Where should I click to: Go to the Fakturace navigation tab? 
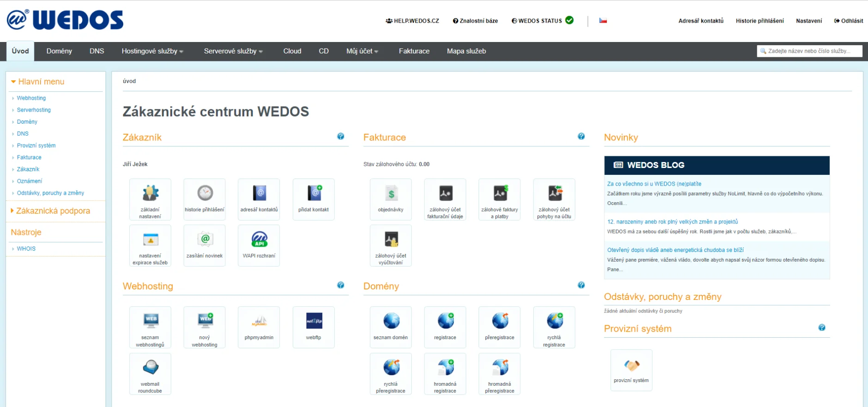[x=414, y=51]
